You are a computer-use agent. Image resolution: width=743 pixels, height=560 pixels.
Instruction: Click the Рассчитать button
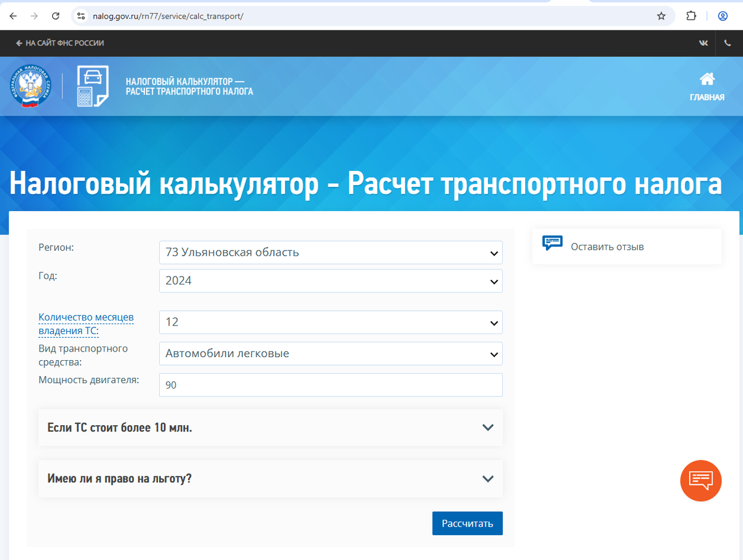(x=467, y=523)
